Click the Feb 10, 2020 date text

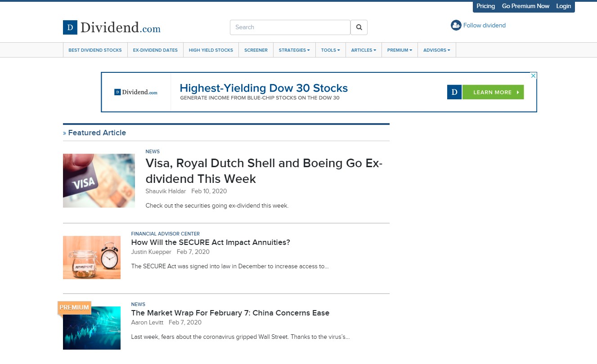click(x=209, y=191)
